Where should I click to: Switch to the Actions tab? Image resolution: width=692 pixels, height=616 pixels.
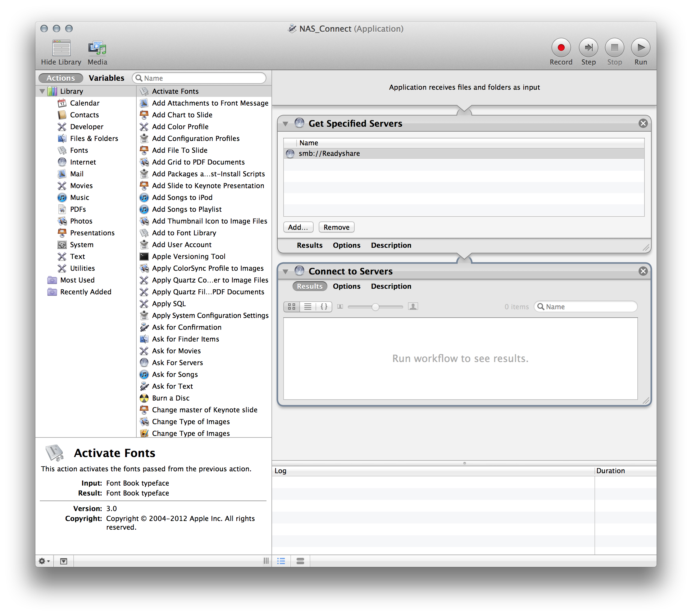[61, 78]
